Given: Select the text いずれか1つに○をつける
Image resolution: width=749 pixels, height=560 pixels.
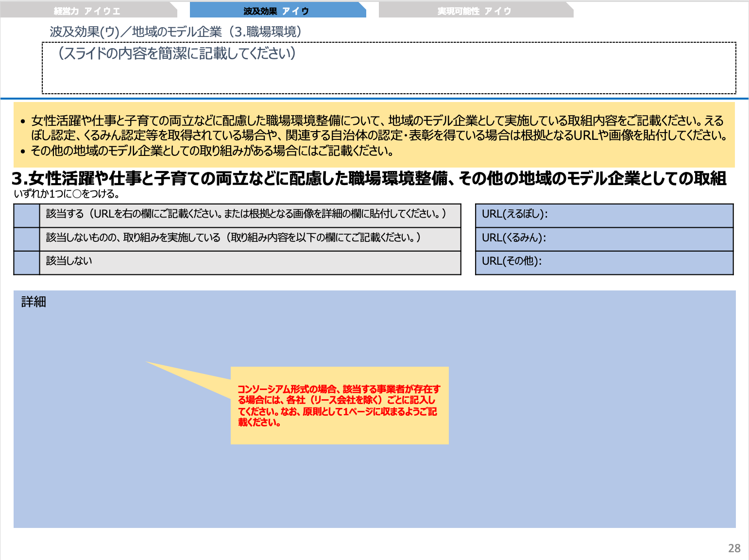Looking at the screenshot, I should 65,194.
